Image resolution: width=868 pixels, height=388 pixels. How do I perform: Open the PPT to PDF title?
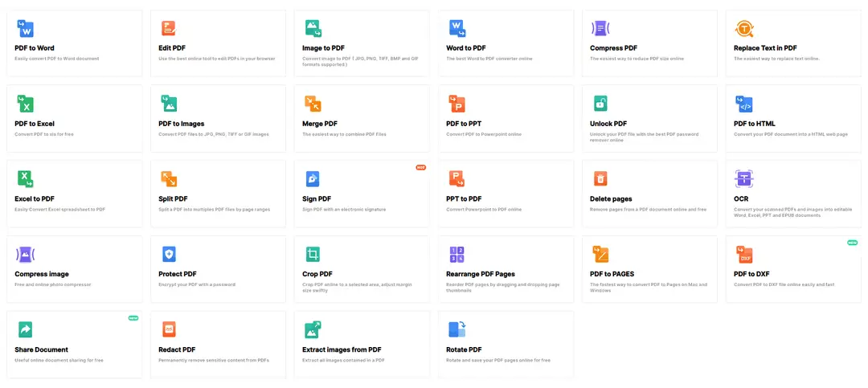click(464, 198)
